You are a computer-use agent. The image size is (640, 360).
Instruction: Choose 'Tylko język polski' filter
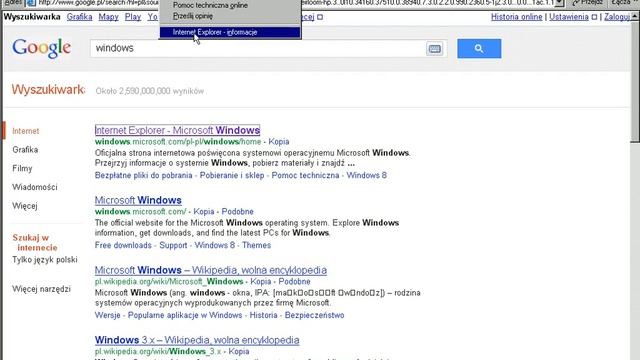coord(45,260)
